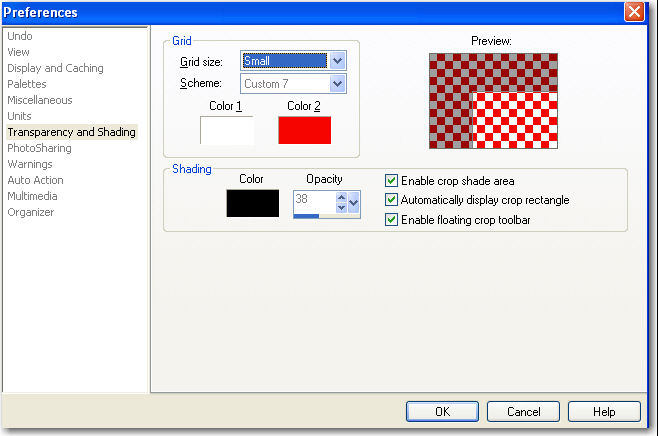The width and height of the screenshot is (658, 436).
Task: Select the Miscellaneous category
Action: coord(40,100)
